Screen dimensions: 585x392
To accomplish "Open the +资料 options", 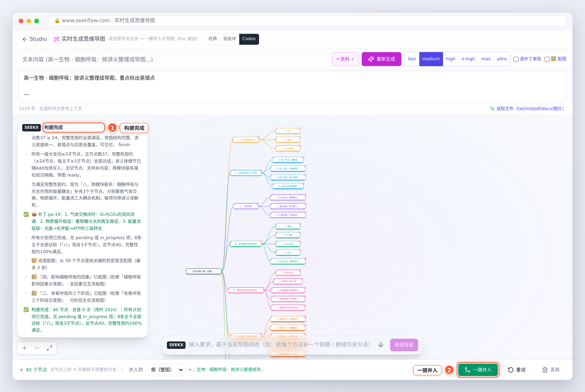I will pyautogui.click(x=345, y=59).
